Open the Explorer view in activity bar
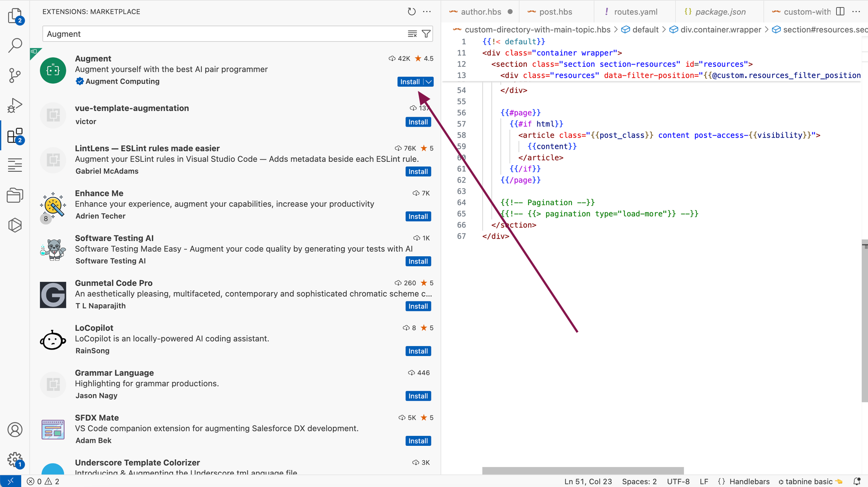The height and width of the screenshot is (487, 868). pos(15,16)
